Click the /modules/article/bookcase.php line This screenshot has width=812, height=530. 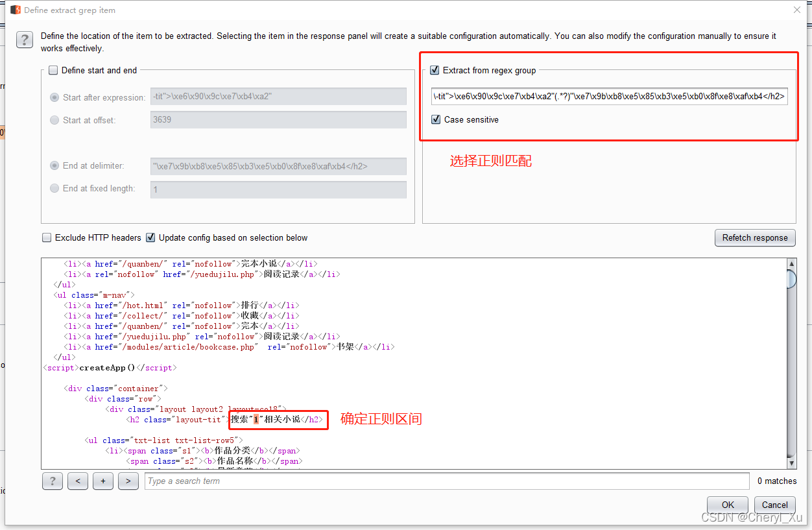[229, 347]
